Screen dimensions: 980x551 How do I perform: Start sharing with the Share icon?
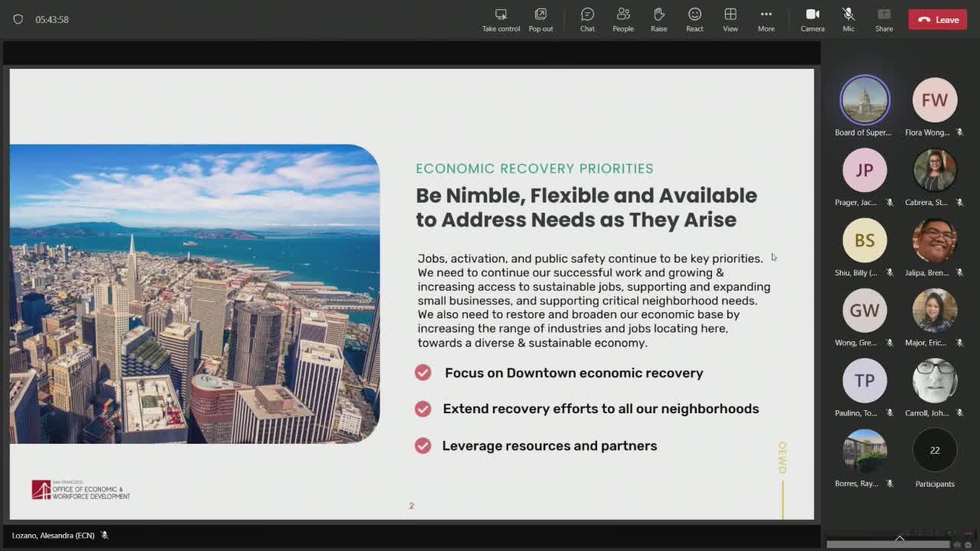[x=884, y=19]
